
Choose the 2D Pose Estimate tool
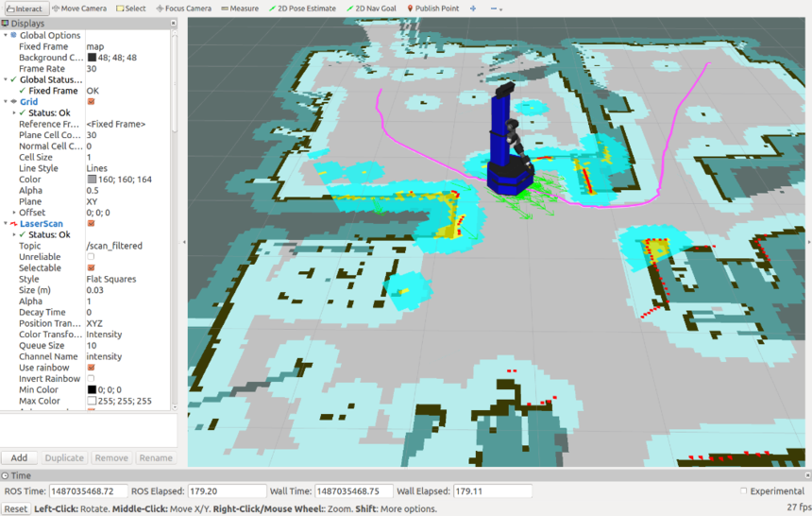(302, 9)
